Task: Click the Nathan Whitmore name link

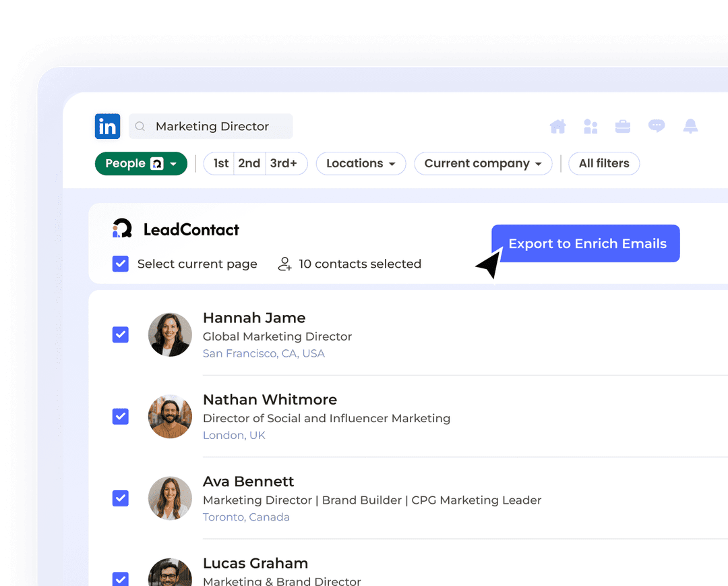Action: click(270, 399)
